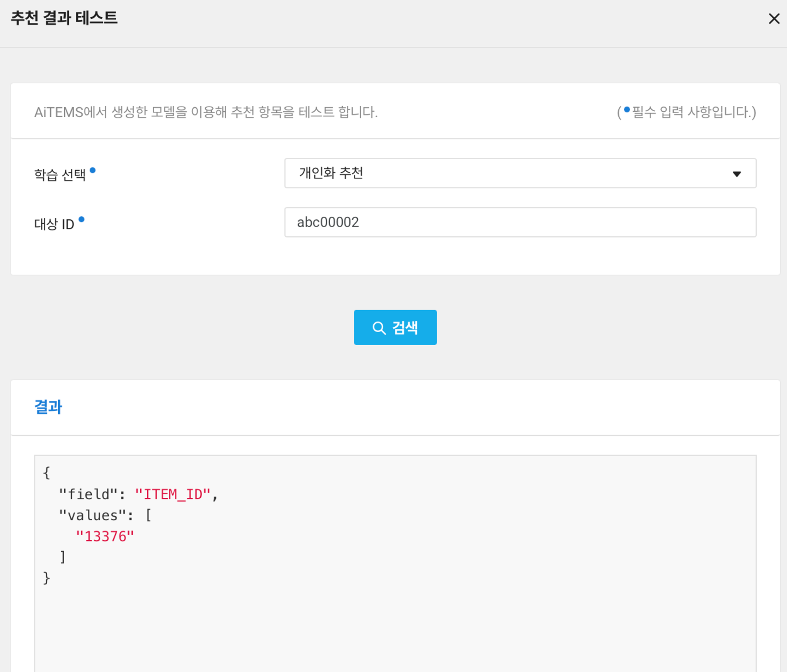Click the 필수 입력 사항입니다 note
Image resolution: width=787 pixels, height=672 pixels.
pos(693,112)
